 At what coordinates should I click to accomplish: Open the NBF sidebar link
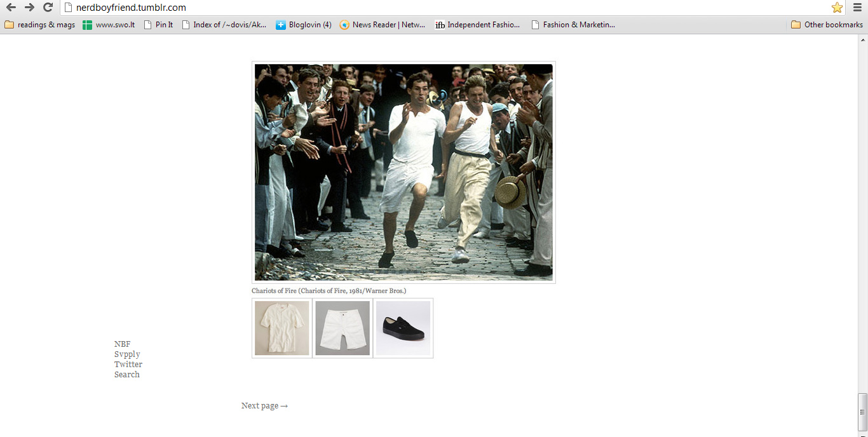pos(122,344)
